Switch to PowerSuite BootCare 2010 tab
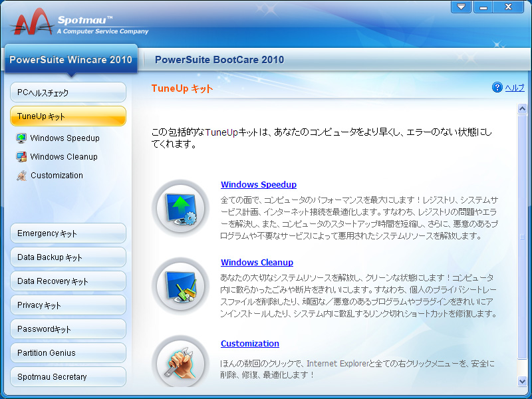Image resolution: width=532 pixels, height=399 pixels. [x=219, y=60]
